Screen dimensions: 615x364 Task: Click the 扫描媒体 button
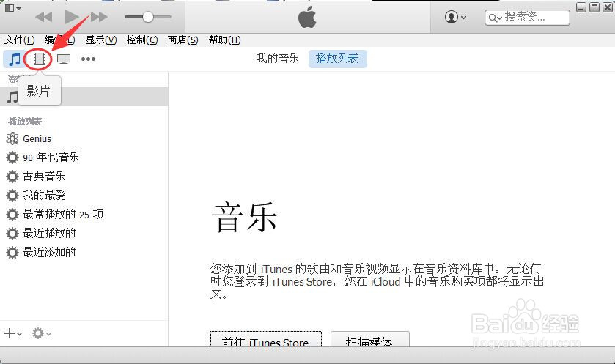coord(370,339)
